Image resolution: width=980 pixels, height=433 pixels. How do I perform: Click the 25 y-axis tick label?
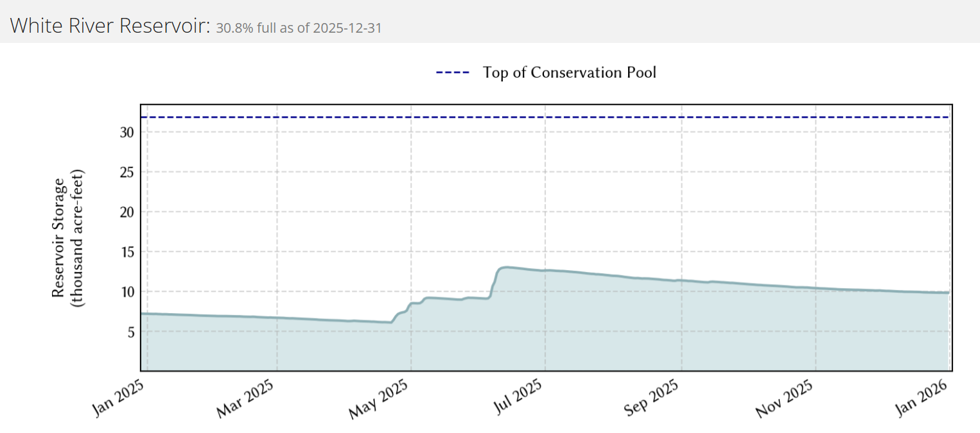tap(128, 172)
